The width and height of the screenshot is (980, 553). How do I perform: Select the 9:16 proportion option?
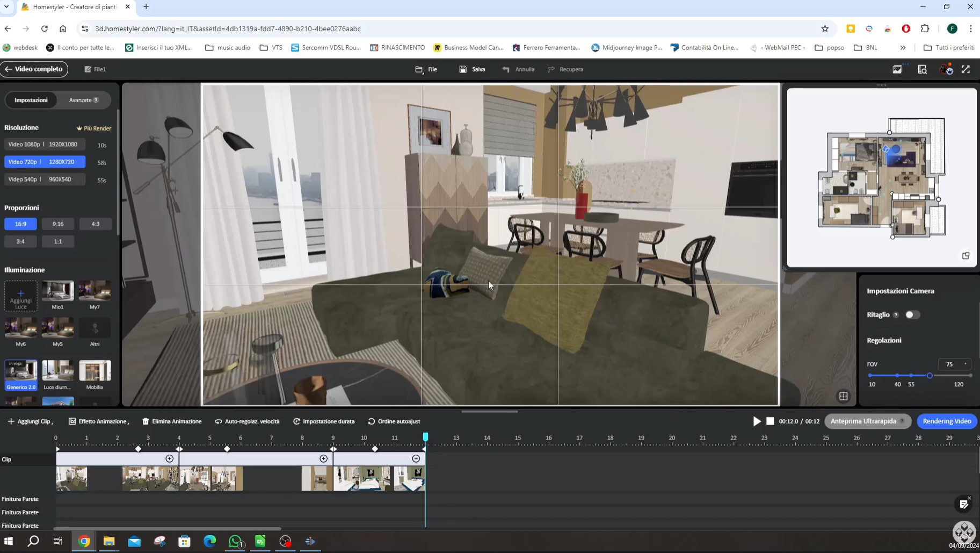tap(58, 224)
